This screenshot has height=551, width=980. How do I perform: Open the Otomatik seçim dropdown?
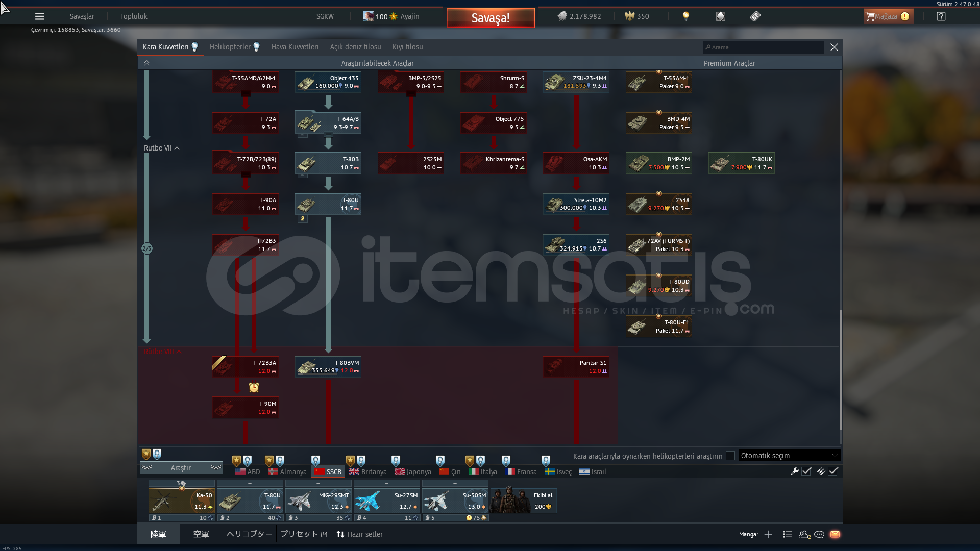coord(789,456)
